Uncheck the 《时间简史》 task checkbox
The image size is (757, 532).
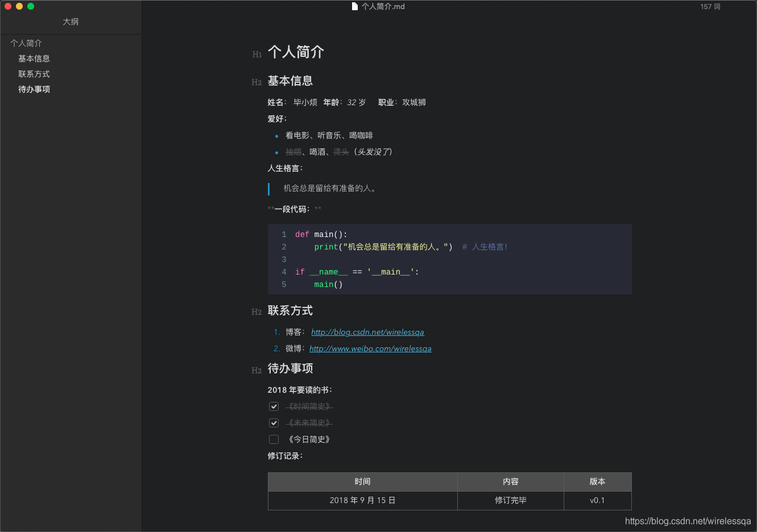(x=274, y=406)
